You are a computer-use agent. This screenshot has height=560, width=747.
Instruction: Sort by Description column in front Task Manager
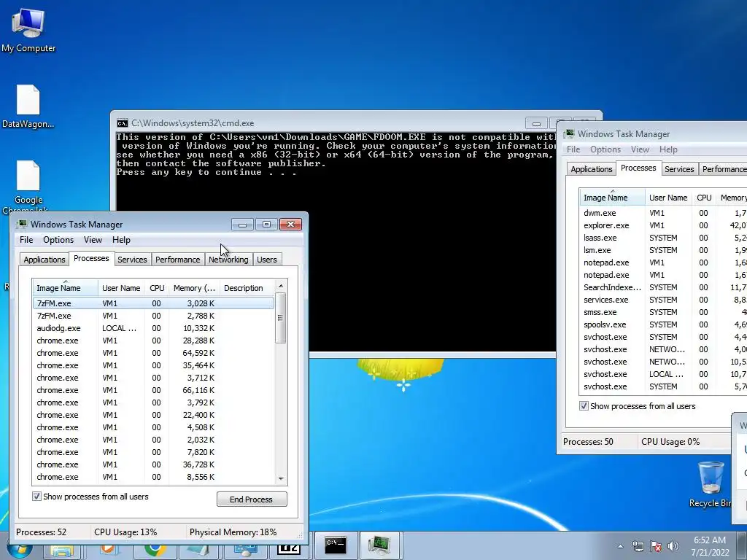coord(247,287)
